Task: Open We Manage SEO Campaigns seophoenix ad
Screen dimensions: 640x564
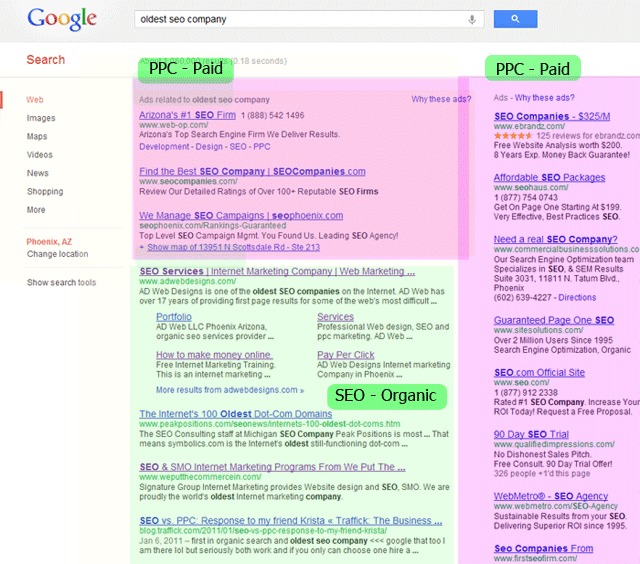Action: 241,215
